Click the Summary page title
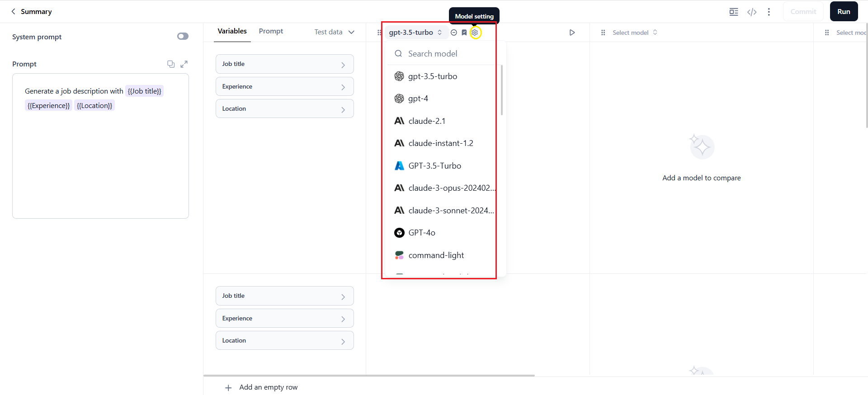This screenshot has width=868, height=395. 36,12
